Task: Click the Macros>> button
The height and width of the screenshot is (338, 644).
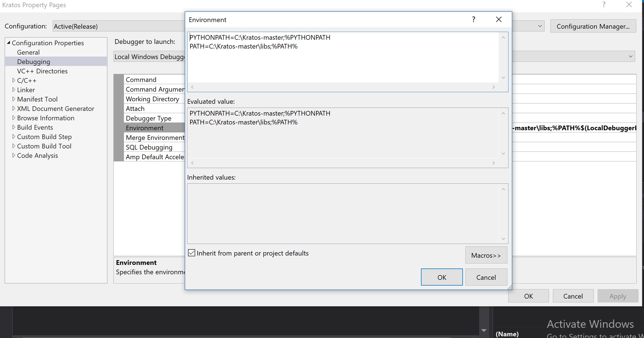Action: click(x=486, y=255)
